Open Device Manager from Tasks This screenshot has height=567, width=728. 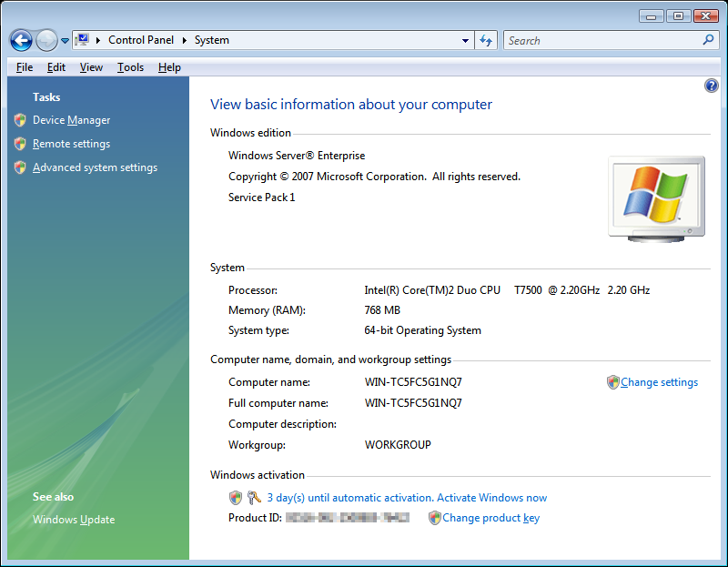point(72,120)
